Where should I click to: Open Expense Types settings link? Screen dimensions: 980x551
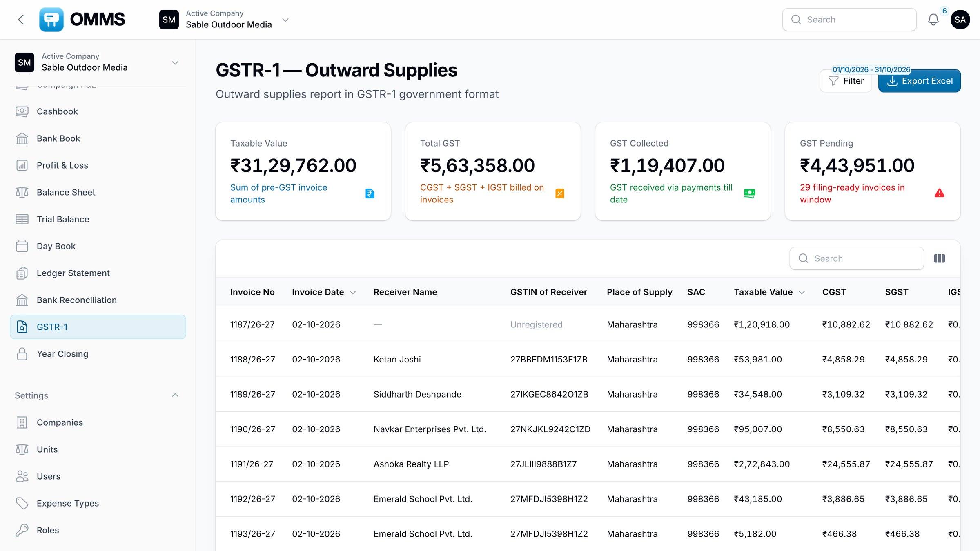98,503
